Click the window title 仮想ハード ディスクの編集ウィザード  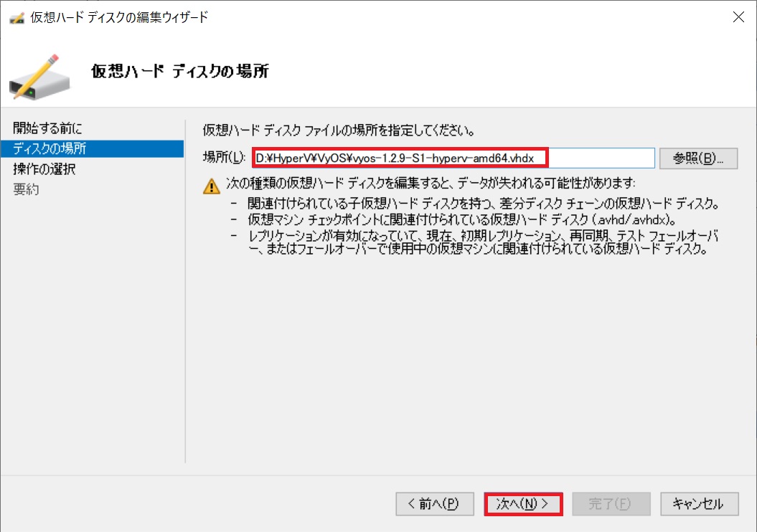(x=119, y=17)
